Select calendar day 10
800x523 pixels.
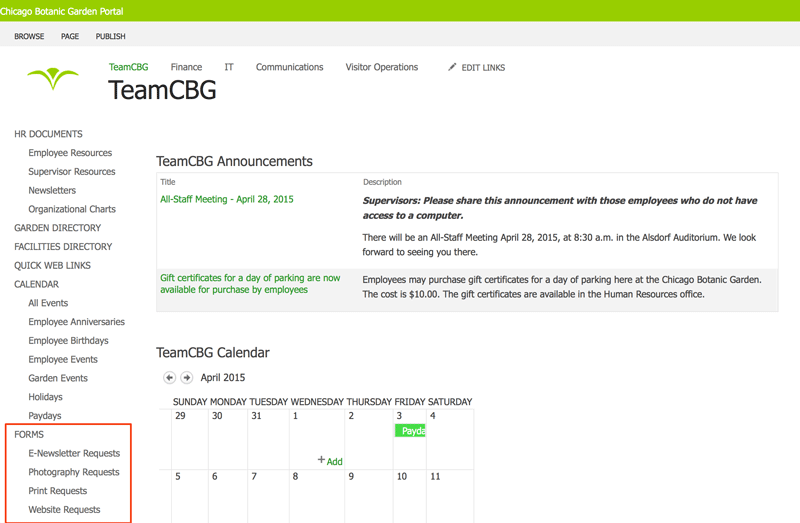pyautogui.click(x=410, y=496)
